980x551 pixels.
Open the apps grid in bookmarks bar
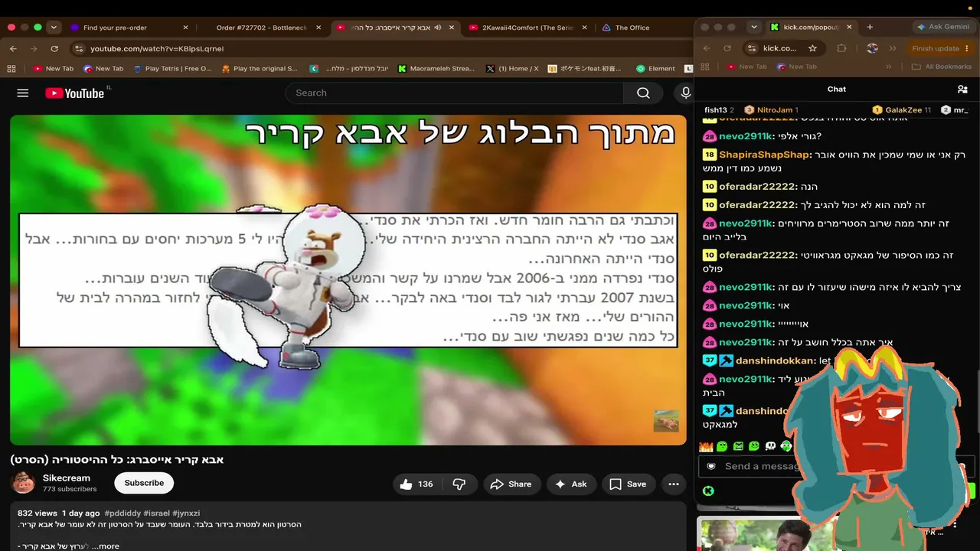(x=11, y=68)
